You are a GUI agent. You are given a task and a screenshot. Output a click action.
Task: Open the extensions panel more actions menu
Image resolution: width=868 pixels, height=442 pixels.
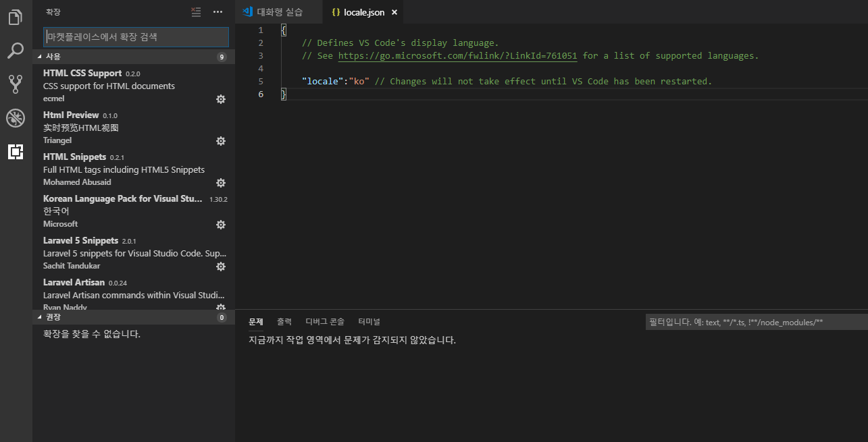218,11
